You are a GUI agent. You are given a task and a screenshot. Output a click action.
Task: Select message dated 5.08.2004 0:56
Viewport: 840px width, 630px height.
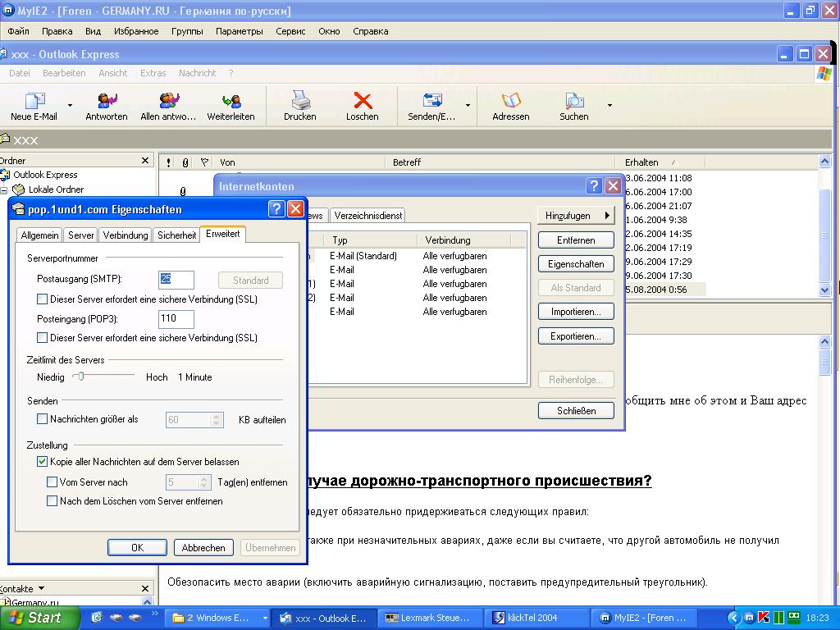(664, 290)
